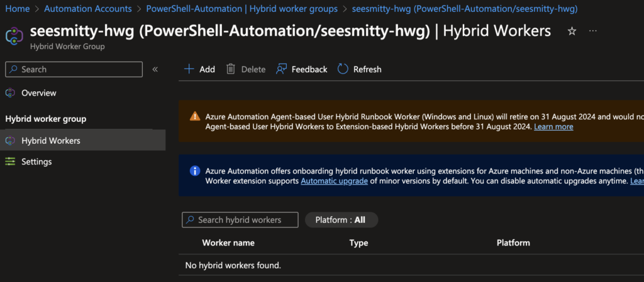The image size is (644, 282).
Task: Click the magnifier in sidebar search box
Action: click(x=14, y=69)
